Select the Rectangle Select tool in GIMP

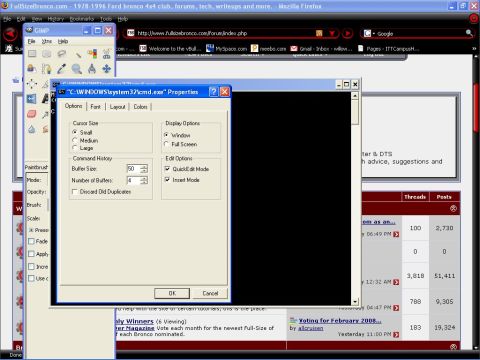[32, 54]
